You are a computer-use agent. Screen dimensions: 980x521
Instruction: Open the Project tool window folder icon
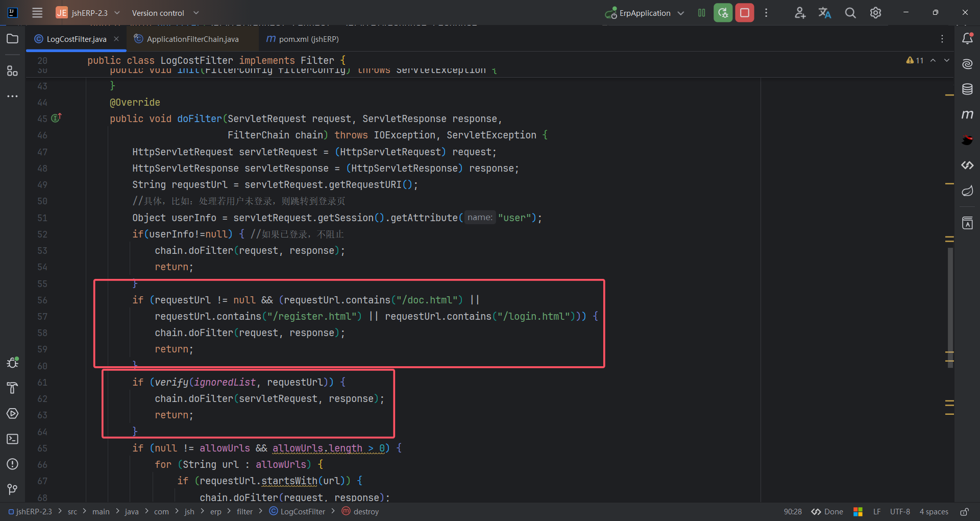click(12, 39)
